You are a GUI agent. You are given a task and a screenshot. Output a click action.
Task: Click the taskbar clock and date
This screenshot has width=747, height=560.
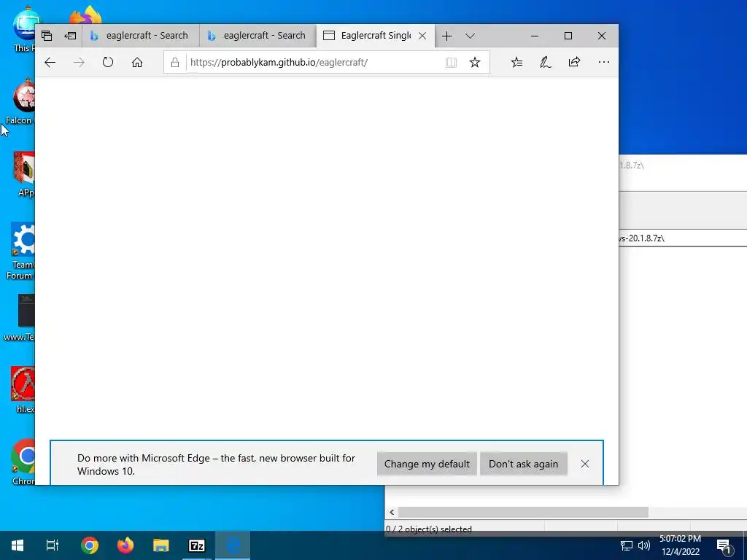coord(681,545)
